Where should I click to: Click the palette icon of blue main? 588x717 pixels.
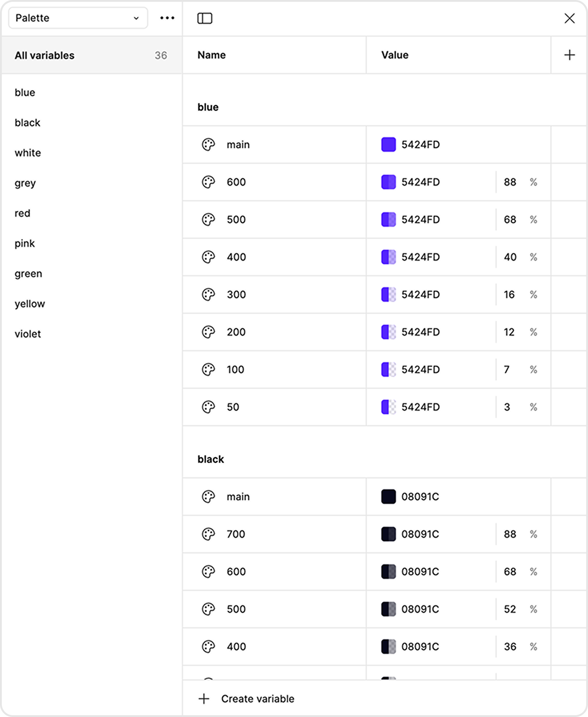(208, 144)
